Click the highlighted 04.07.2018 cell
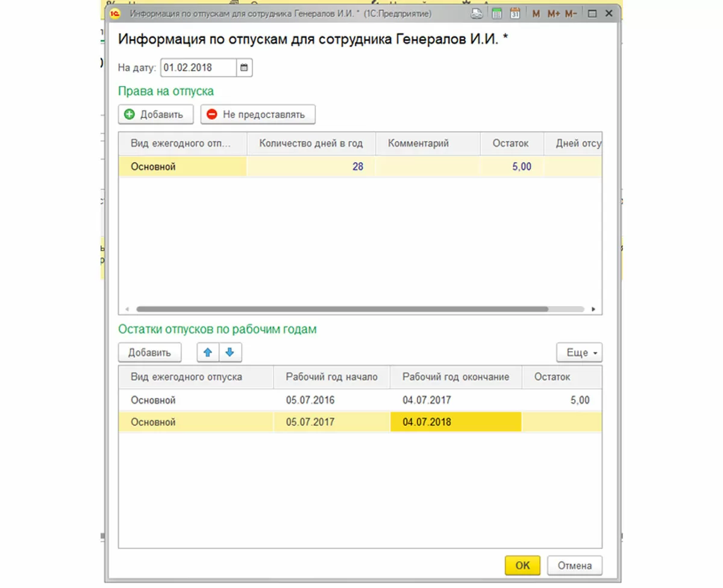Screen dimensions: 723x588 click(456, 422)
